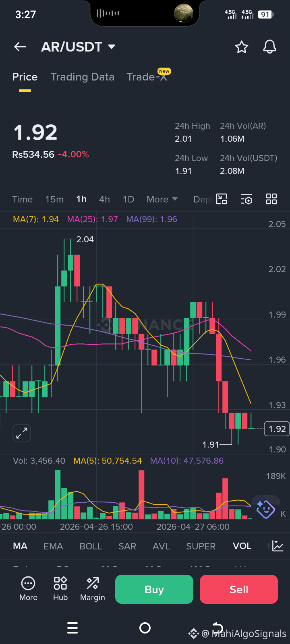Click the Vol: 3,456.40 label

pos(39,461)
